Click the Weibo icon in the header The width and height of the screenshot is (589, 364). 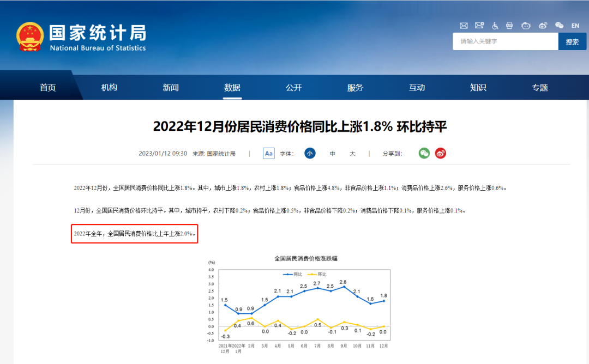pyautogui.click(x=542, y=25)
